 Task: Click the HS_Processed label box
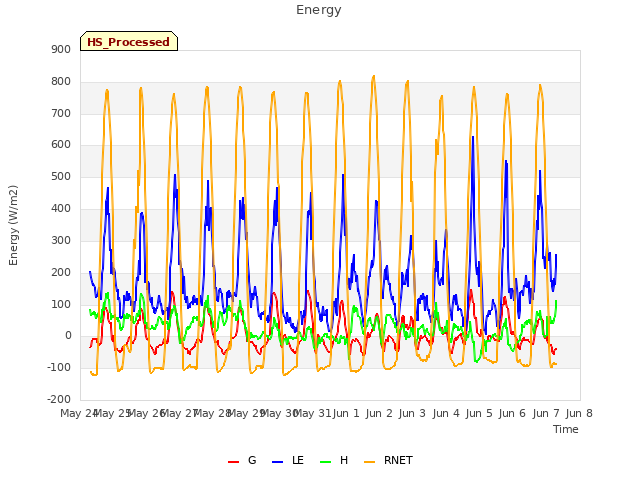pos(129,41)
